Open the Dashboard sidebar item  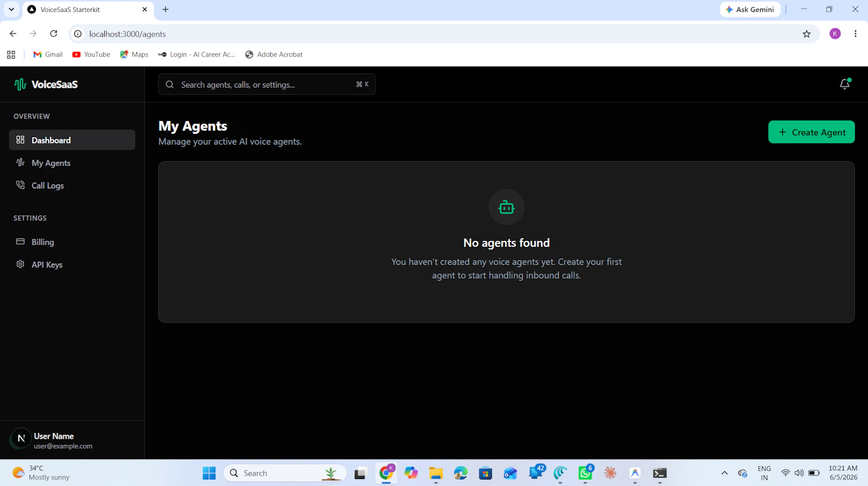pos(72,140)
